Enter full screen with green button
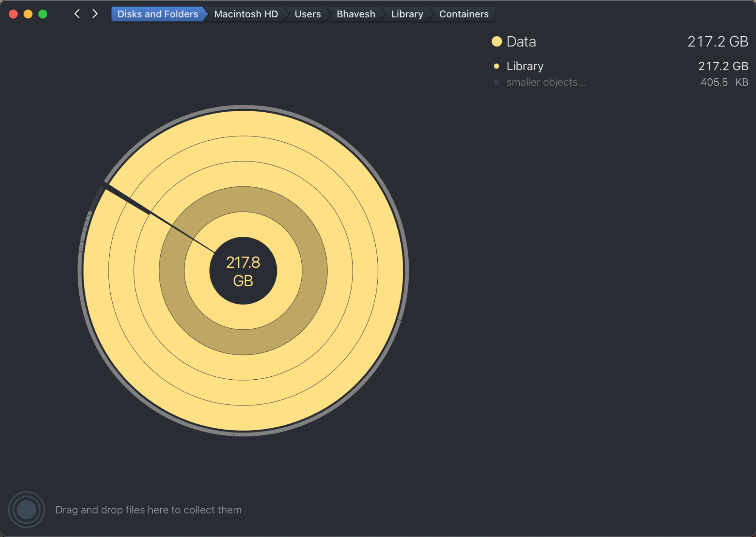This screenshot has height=537, width=756. click(x=43, y=14)
